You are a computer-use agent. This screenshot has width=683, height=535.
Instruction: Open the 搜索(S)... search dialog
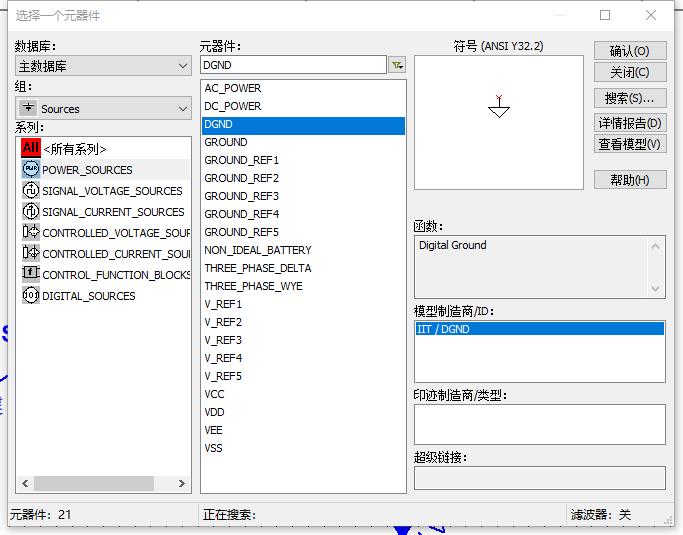(x=630, y=98)
